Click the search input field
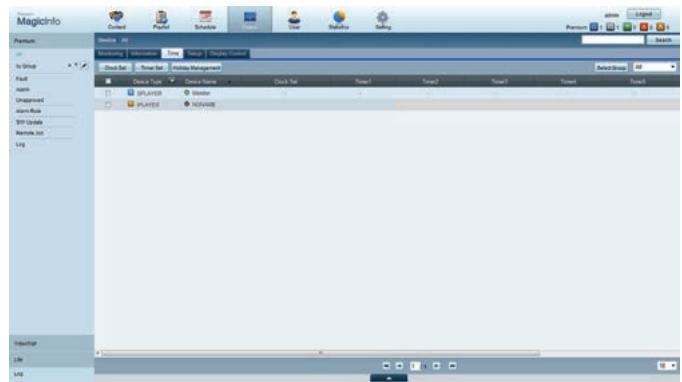 [612, 40]
